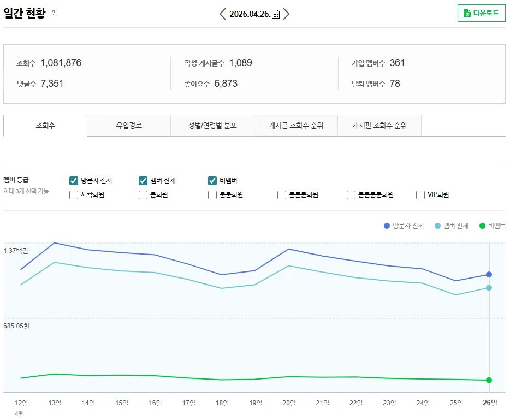Click the date text 2026.04.26.
This screenshot has height=420, width=510.
pos(250,14)
